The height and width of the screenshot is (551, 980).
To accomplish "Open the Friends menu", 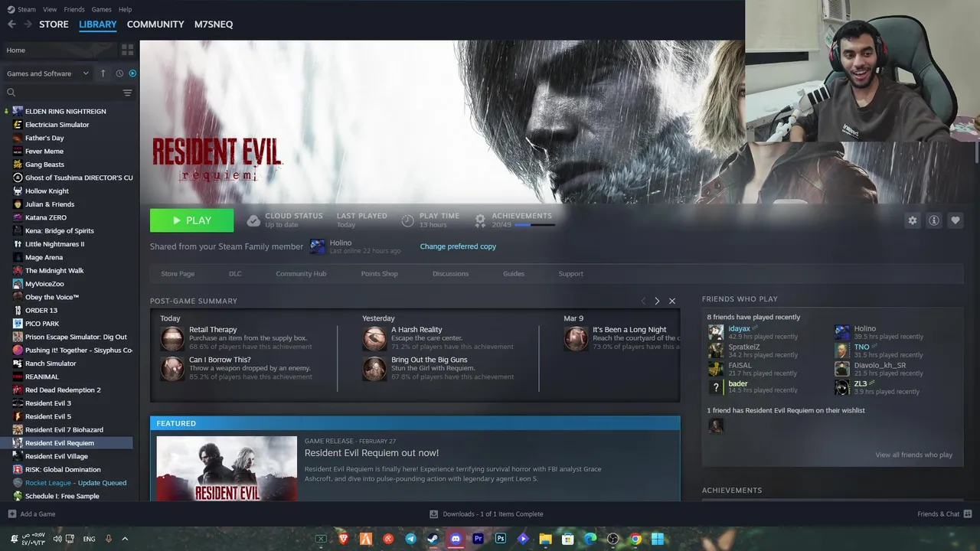I will tap(74, 9).
